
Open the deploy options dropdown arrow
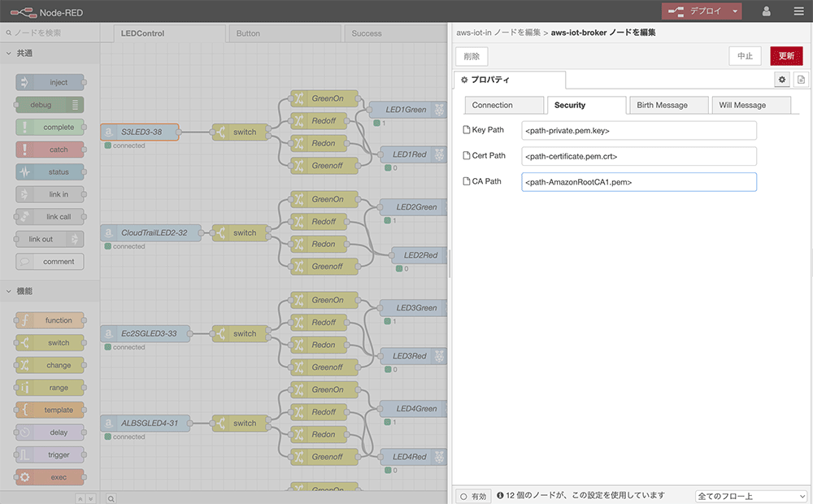coord(735,11)
